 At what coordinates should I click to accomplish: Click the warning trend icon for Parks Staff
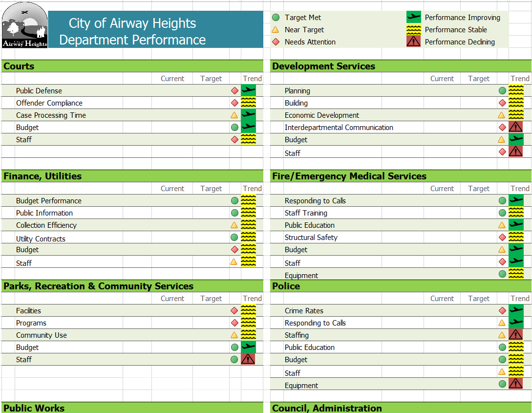(x=248, y=359)
